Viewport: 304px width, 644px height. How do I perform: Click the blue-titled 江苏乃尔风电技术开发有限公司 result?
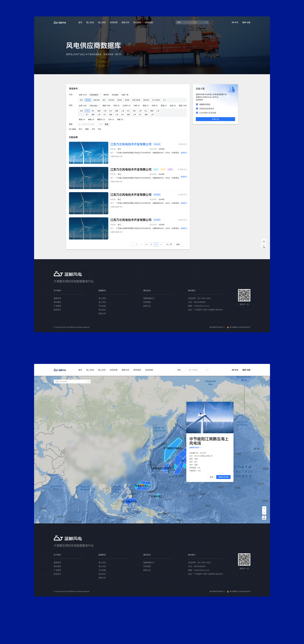click(131, 144)
